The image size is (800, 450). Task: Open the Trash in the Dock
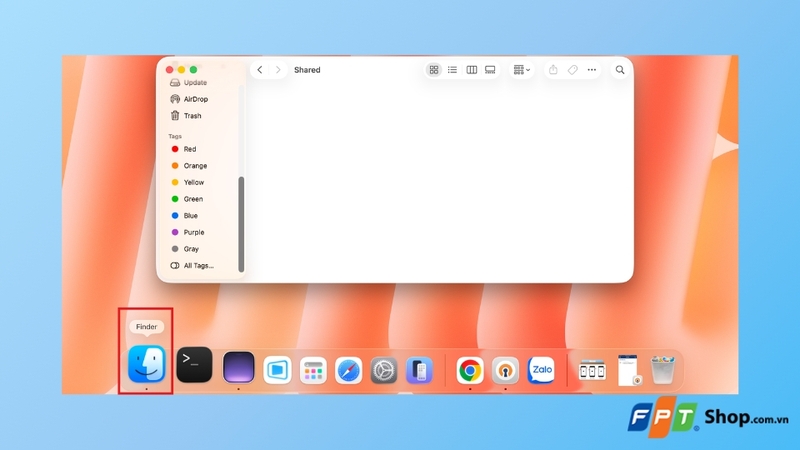pos(663,370)
